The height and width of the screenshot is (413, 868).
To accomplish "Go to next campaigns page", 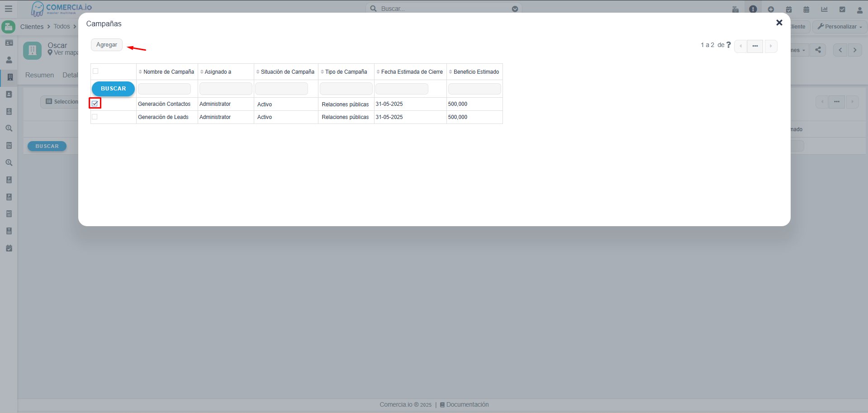I will [x=771, y=46].
